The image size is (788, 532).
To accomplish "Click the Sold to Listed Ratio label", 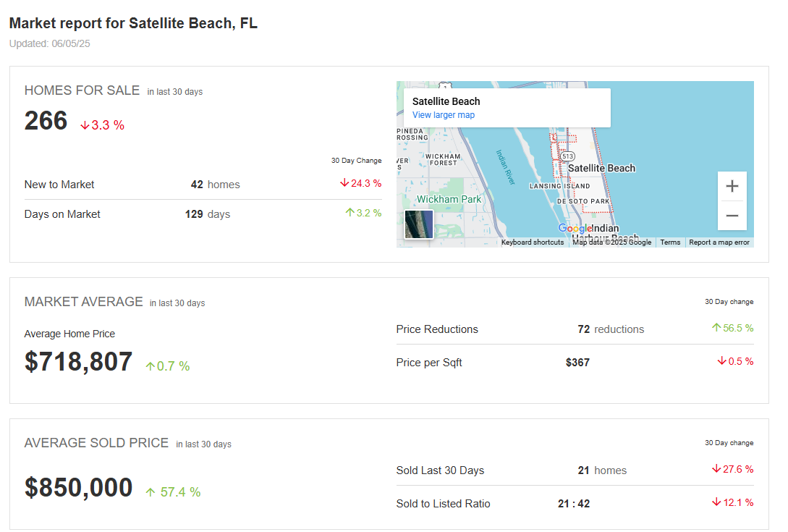I will point(443,504).
